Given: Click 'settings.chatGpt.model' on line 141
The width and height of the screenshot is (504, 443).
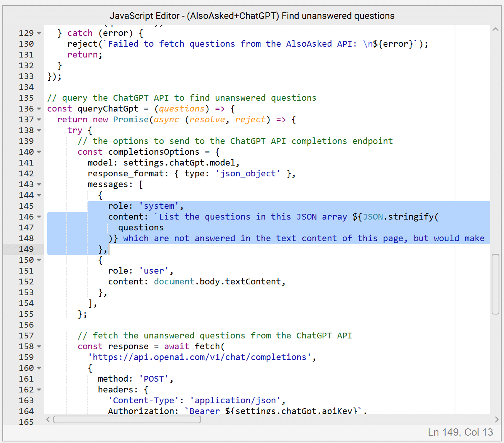Looking at the screenshot, I should pos(179,163).
